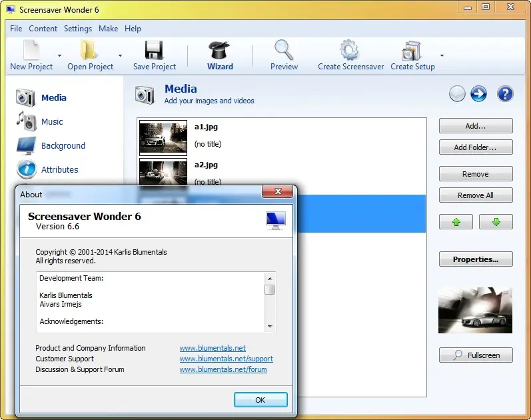Expand the Create Setup dropdown arrow
531x420 pixels.
pos(442,55)
